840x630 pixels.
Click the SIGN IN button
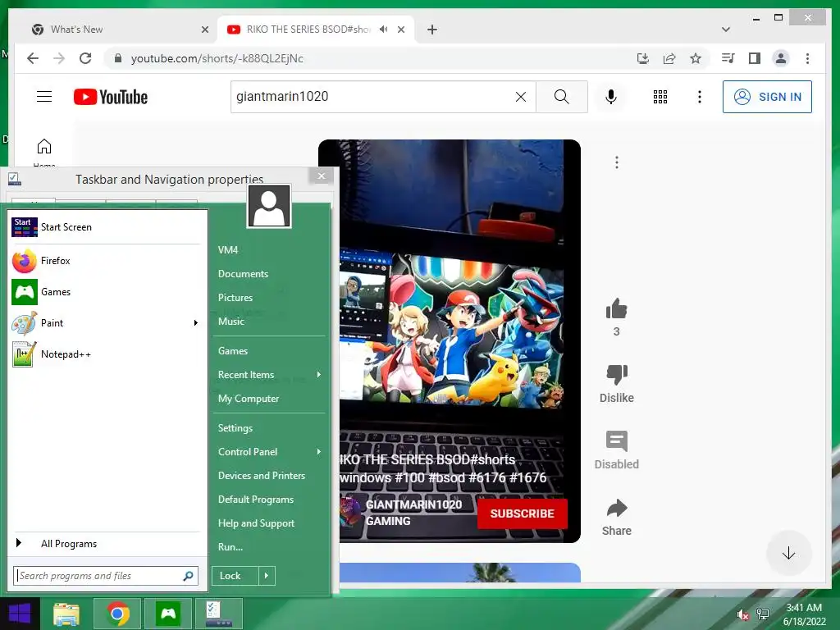click(767, 97)
